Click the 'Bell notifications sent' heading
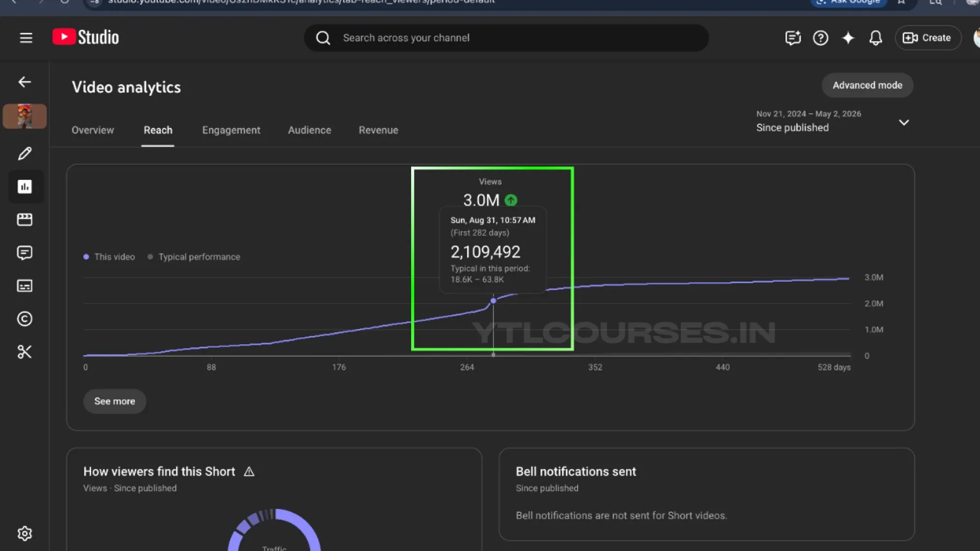 pos(576,472)
